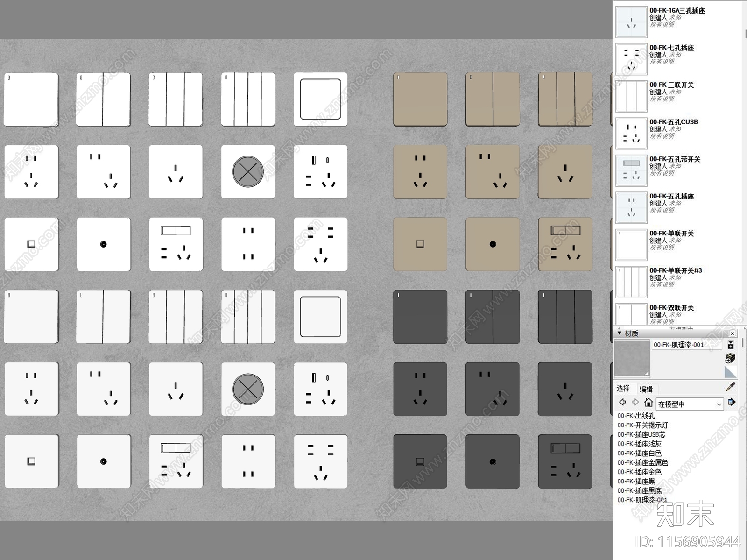
Task: Click the default material swatch triangle
Action: [x=731, y=372]
